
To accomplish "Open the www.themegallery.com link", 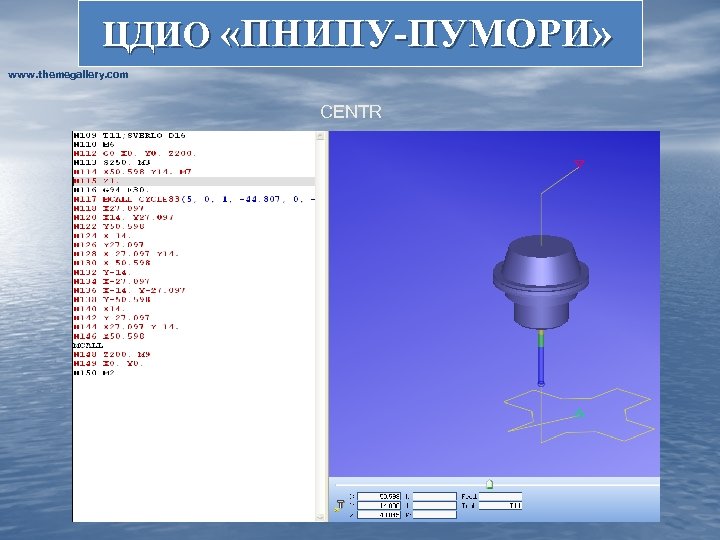I will pos(68,74).
